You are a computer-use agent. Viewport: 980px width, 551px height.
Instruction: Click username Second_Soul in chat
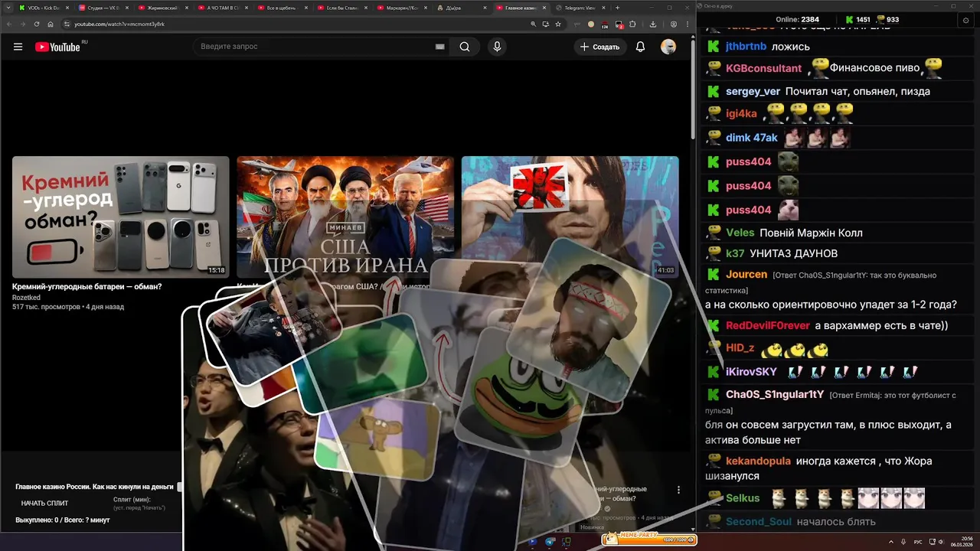[759, 521]
